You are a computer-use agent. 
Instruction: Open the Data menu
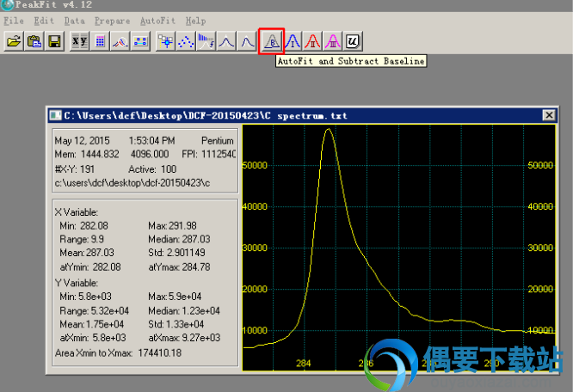[75, 21]
